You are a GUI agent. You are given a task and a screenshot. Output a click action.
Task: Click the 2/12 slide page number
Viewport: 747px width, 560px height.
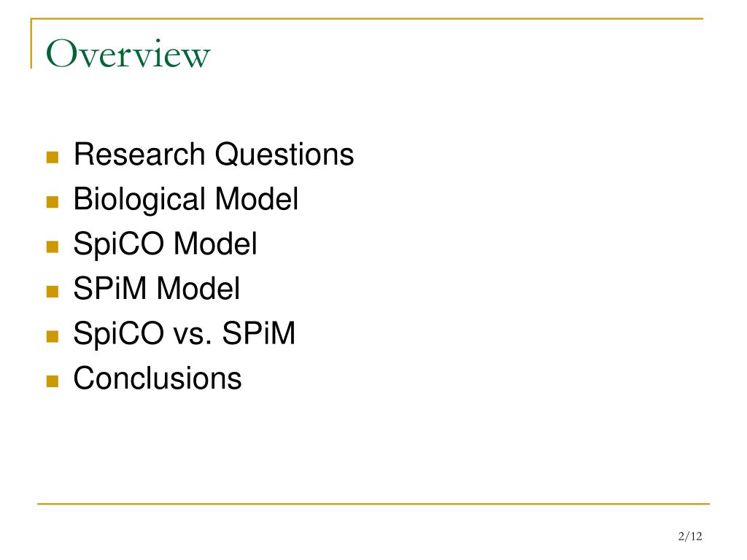tap(690, 536)
